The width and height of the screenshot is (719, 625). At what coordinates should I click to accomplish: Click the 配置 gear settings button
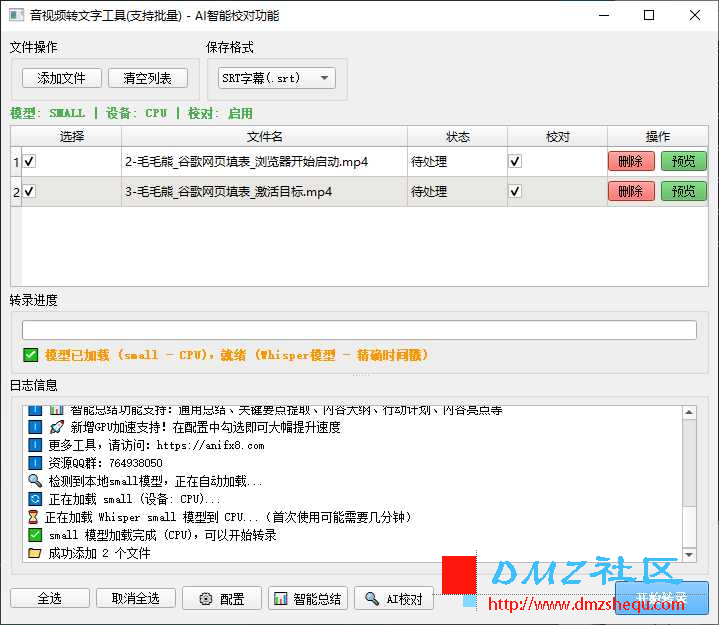tap(222, 599)
